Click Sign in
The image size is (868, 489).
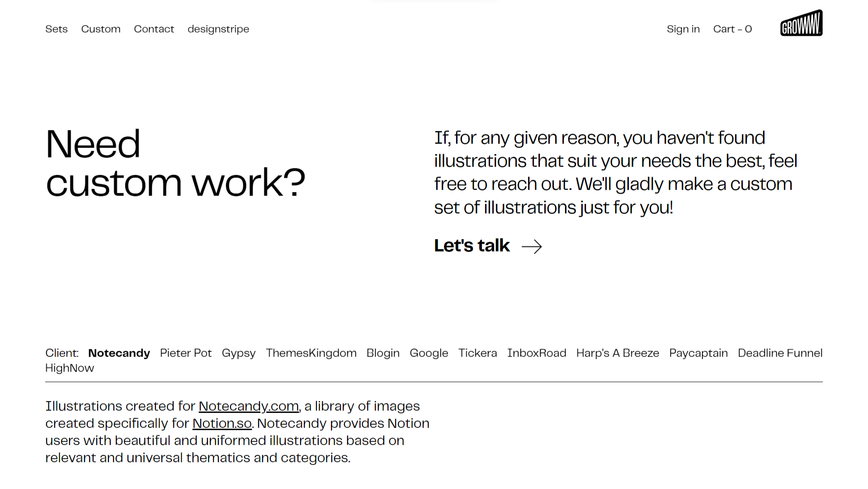(x=683, y=29)
